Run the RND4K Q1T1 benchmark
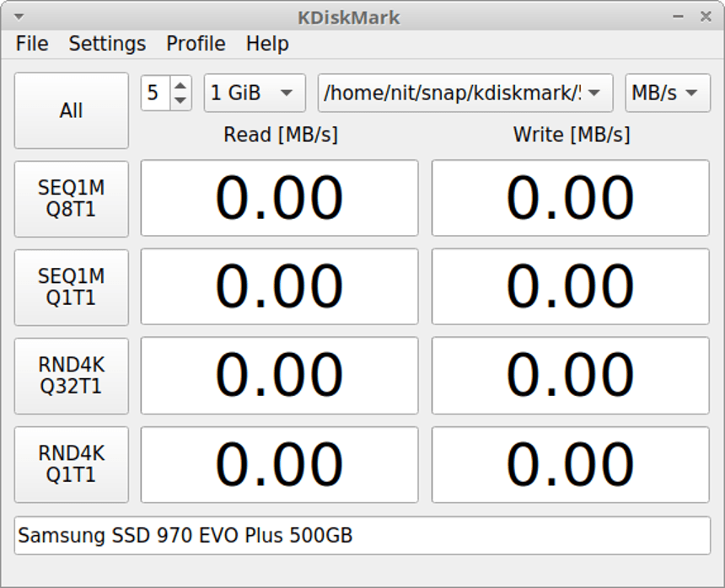 pyautogui.click(x=71, y=464)
